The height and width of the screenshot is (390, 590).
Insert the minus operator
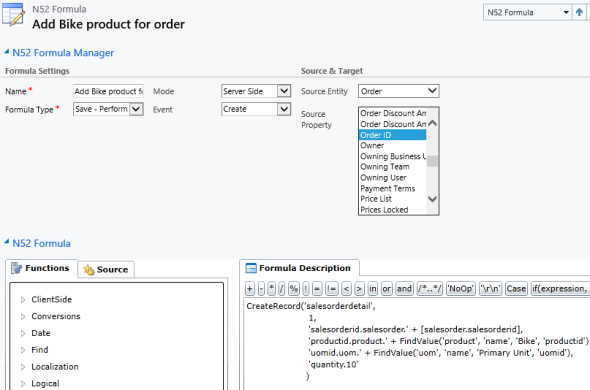point(261,289)
